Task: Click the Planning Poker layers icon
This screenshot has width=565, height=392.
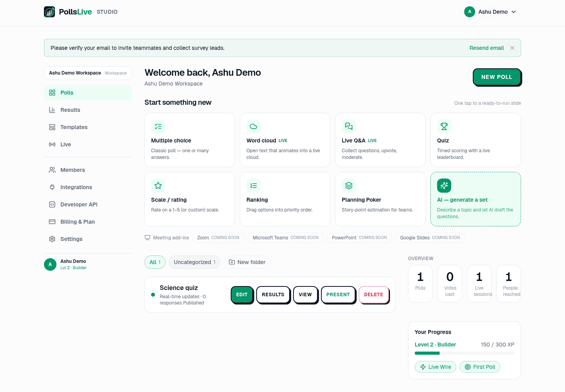Action: pyautogui.click(x=349, y=186)
